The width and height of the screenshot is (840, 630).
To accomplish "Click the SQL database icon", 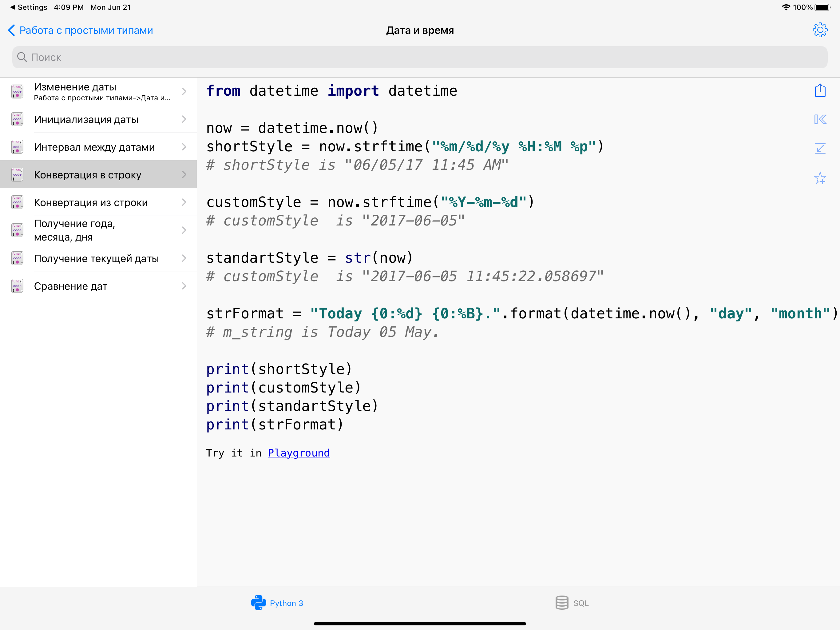I will 562,603.
